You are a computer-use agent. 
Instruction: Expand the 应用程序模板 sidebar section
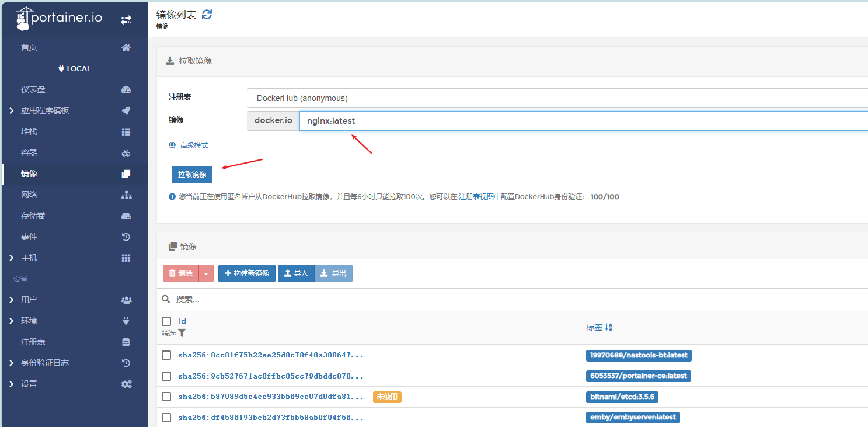(12, 111)
